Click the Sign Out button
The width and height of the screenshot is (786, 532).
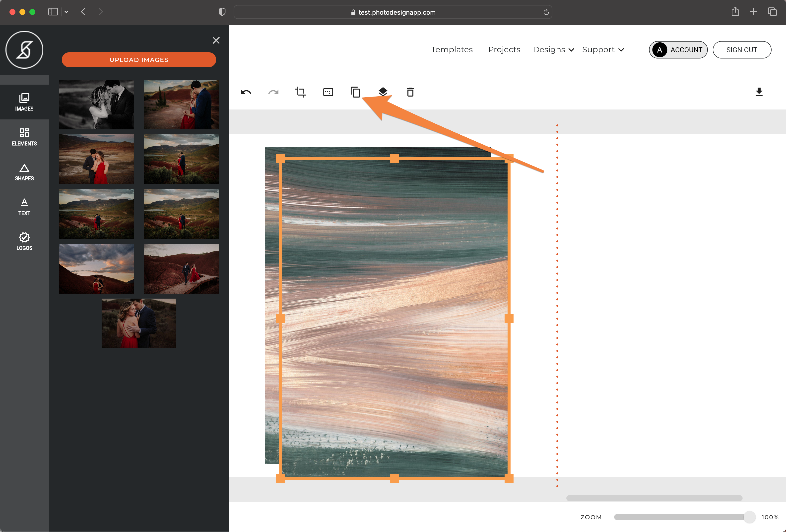(742, 50)
